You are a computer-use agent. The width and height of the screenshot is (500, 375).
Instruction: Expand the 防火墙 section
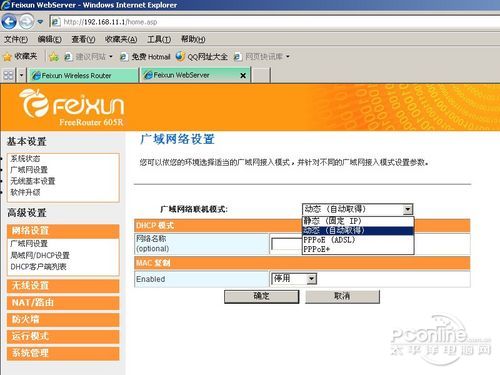[63, 319]
